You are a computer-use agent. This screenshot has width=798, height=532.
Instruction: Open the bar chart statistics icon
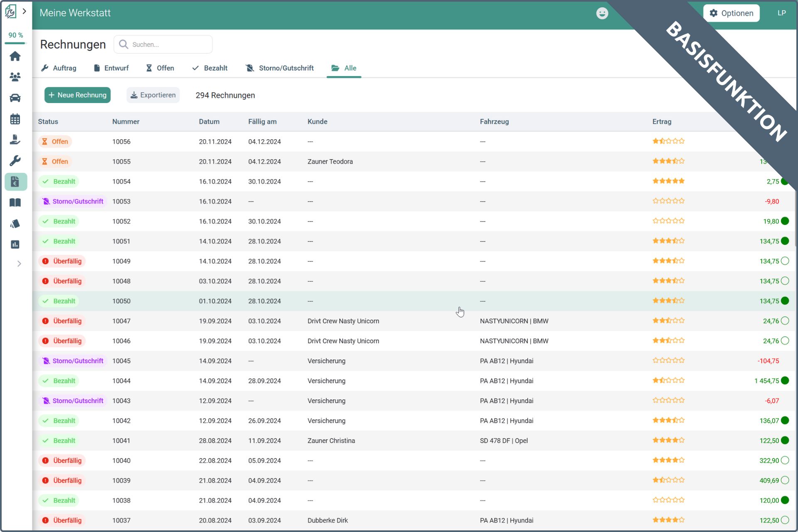15,244
